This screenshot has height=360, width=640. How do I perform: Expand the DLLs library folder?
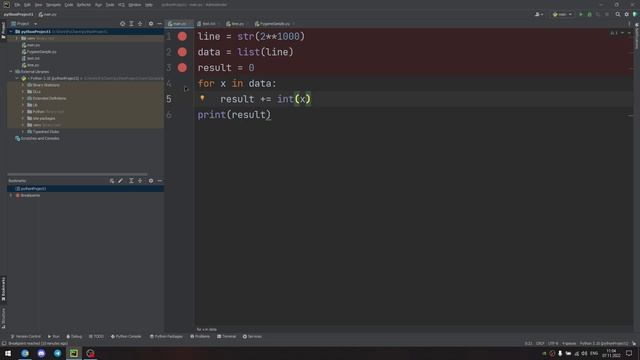pyautogui.click(x=23, y=92)
